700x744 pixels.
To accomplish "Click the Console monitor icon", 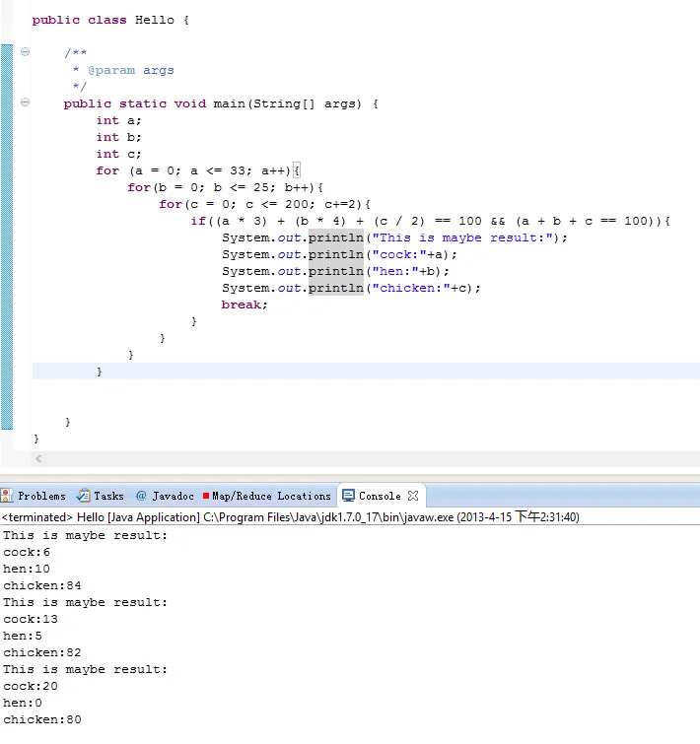I will tap(348, 496).
